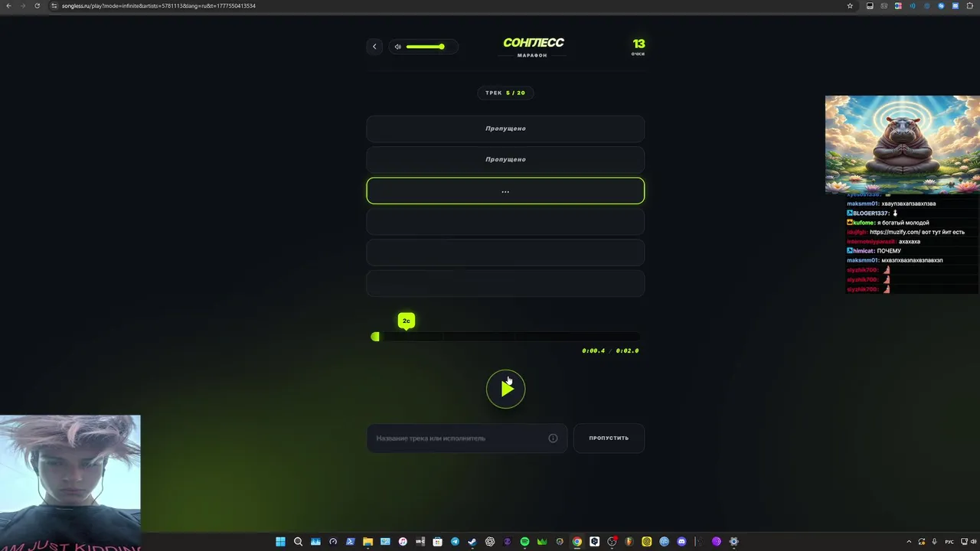Open Steam from the taskbar
The image size is (980, 551).
click(472, 542)
